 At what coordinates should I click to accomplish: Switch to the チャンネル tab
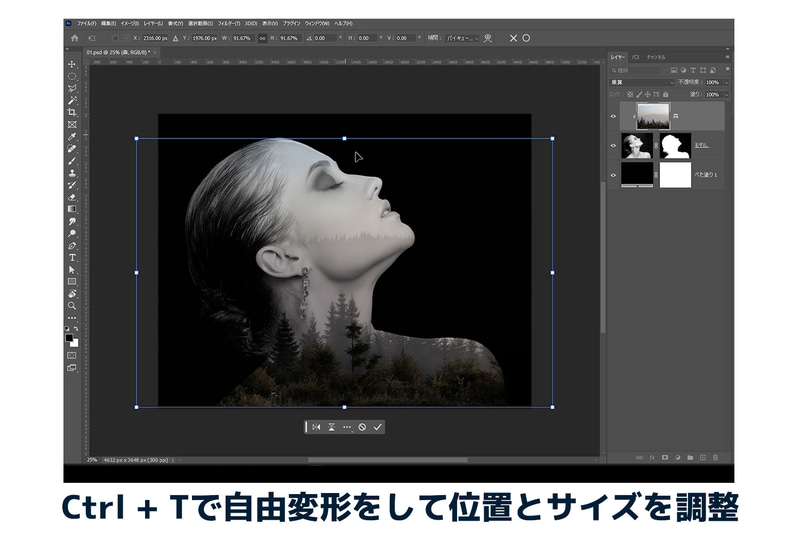[656, 57]
